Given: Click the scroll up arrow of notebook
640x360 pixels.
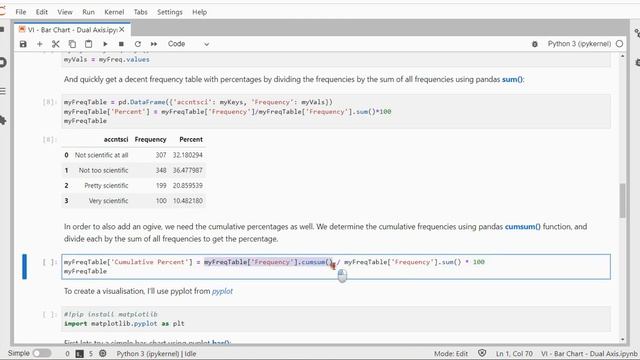Looking at the screenshot, I should tap(622, 56).
